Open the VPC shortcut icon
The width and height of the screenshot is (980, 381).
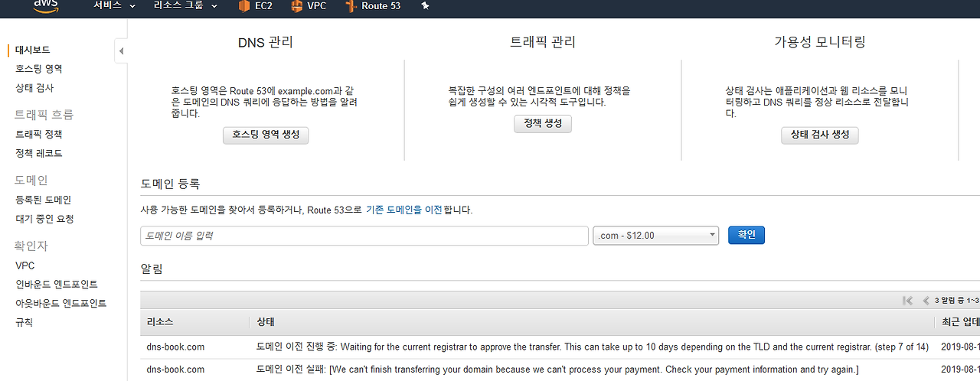point(296,6)
